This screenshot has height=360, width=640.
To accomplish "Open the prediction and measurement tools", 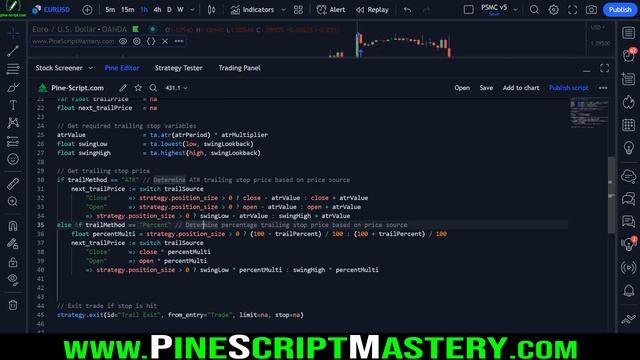I will (x=13, y=141).
